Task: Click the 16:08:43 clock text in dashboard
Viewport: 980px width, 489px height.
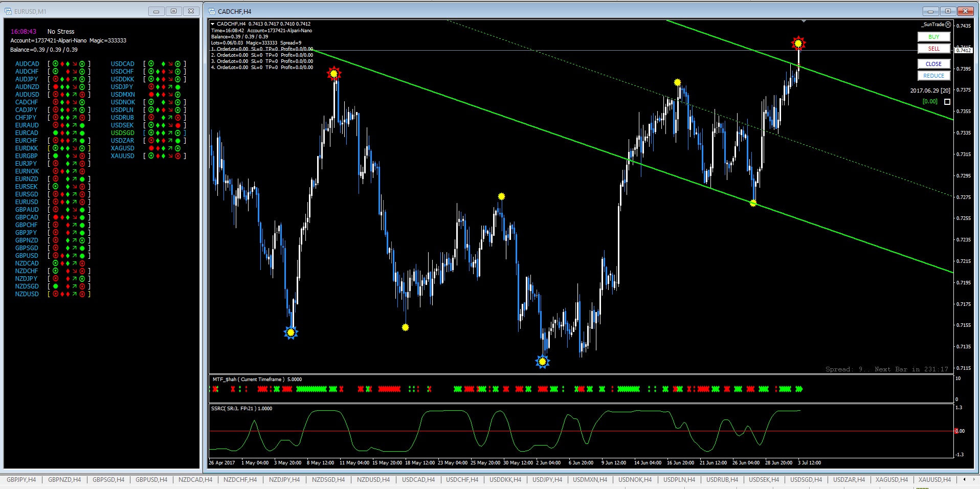Action: tap(24, 32)
